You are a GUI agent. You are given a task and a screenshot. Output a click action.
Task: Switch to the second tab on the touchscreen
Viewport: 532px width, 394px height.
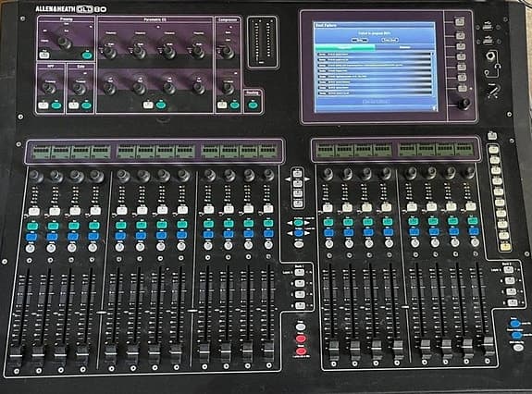pos(404,48)
